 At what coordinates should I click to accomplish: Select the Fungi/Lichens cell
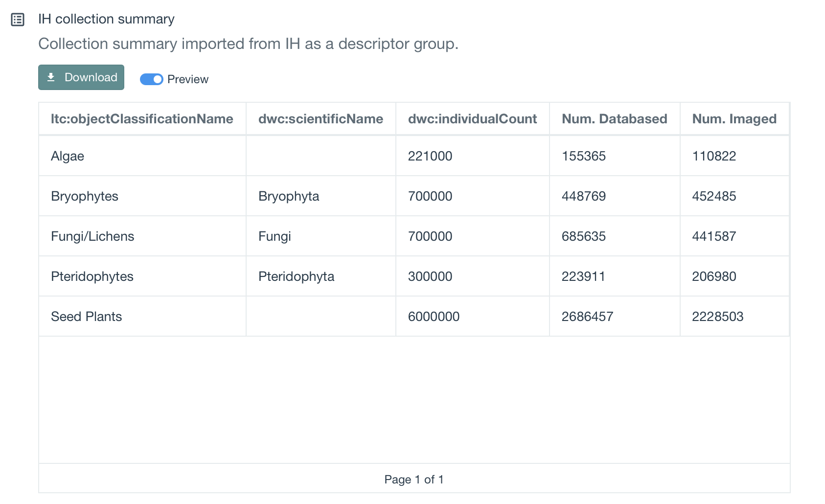tap(92, 236)
